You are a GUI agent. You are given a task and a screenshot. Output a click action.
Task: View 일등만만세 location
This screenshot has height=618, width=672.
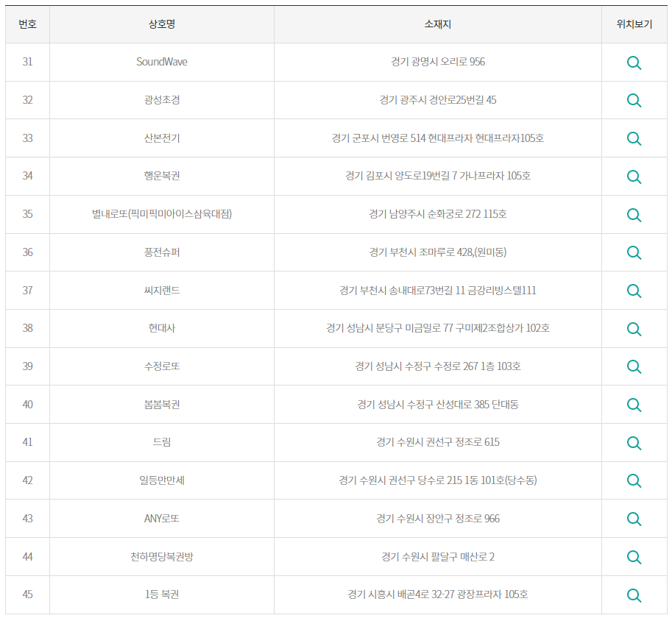point(634,480)
